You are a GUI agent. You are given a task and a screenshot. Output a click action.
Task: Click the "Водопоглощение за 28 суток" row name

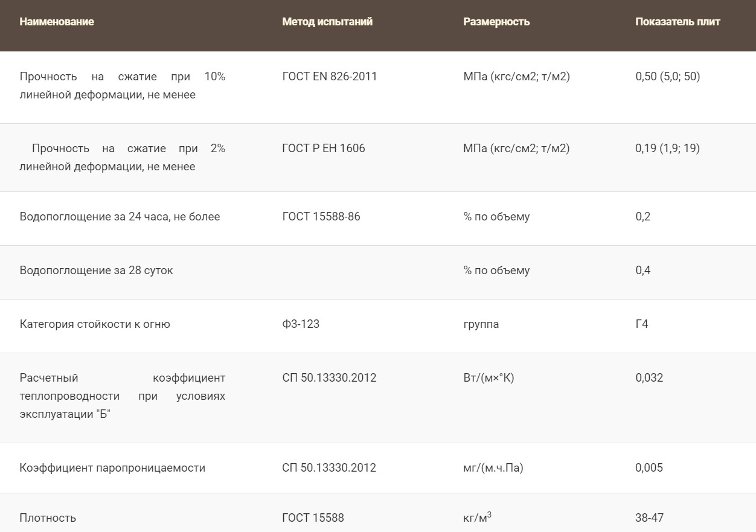pos(96,271)
